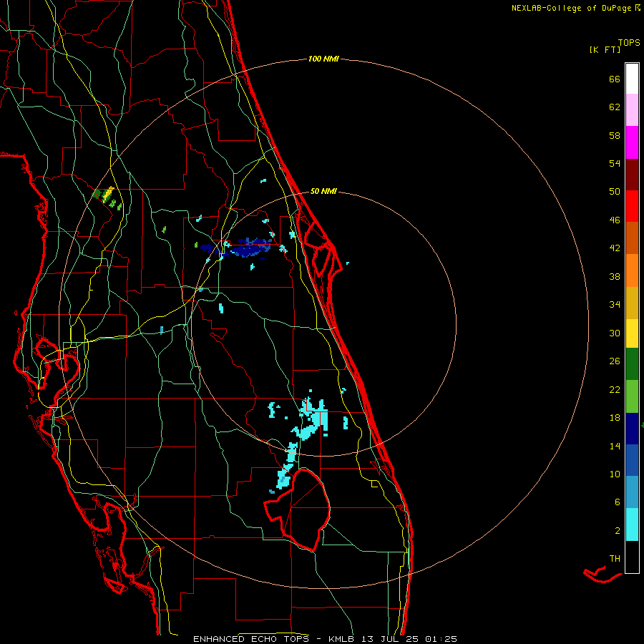Click the navy blue legend swatch

(632, 429)
